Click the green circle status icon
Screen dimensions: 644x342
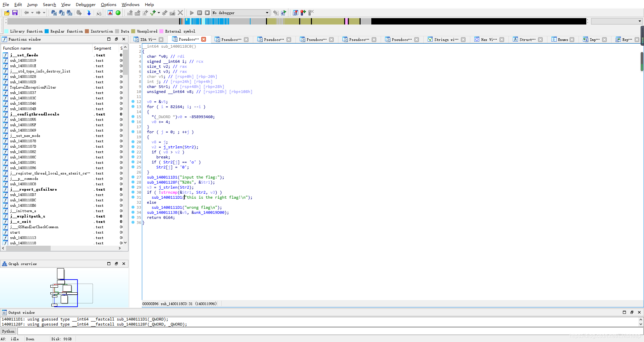coord(118,13)
